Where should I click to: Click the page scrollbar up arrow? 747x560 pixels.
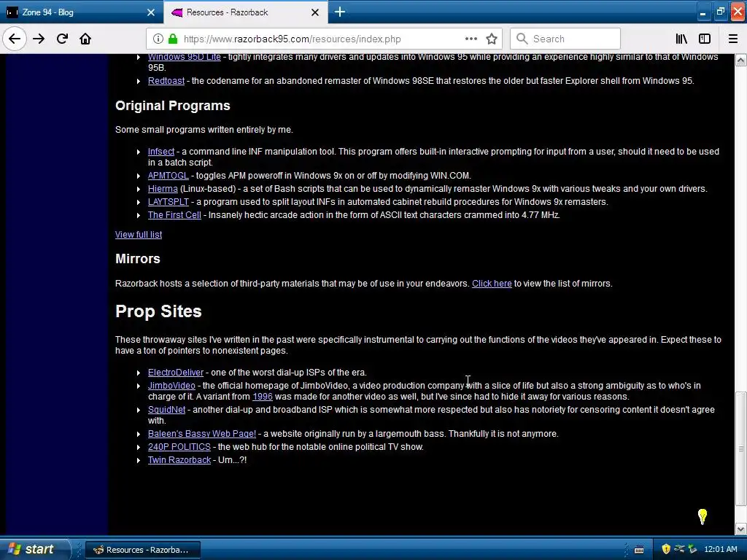741,61
